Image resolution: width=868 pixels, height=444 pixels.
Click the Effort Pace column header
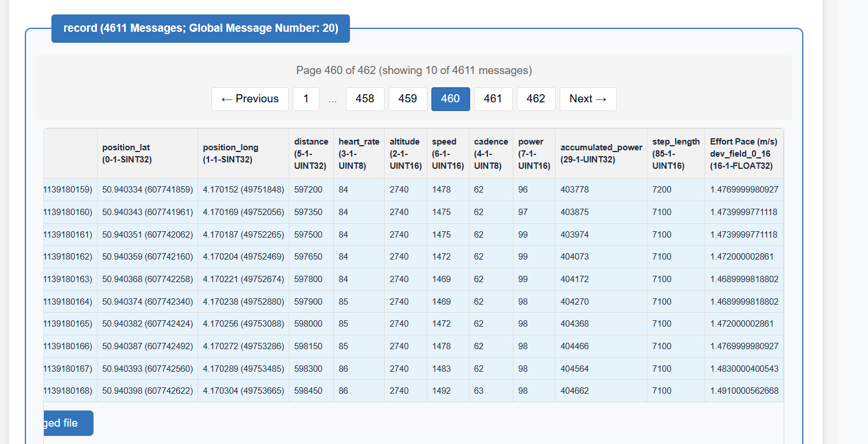744,153
